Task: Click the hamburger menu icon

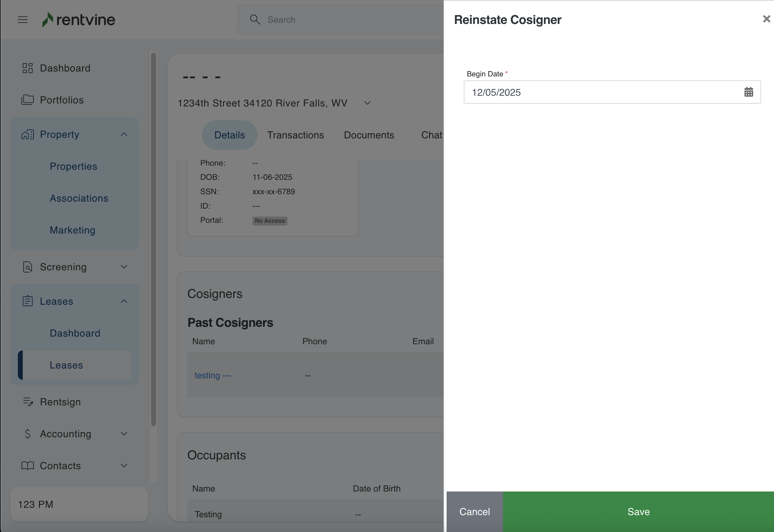Action: pyautogui.click(x=23, y=20)
